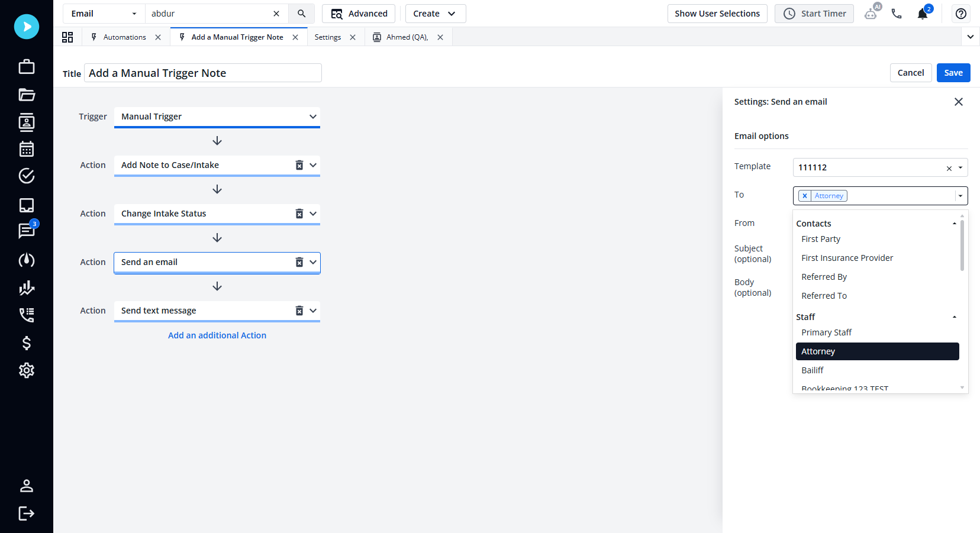
Task: Click the Save button
Action: pos(953,72)
